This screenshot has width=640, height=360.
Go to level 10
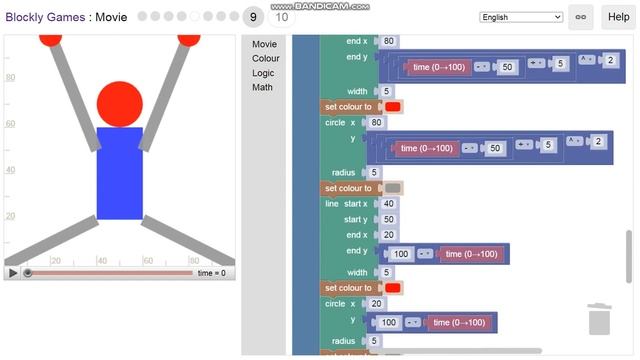(282, 17)
